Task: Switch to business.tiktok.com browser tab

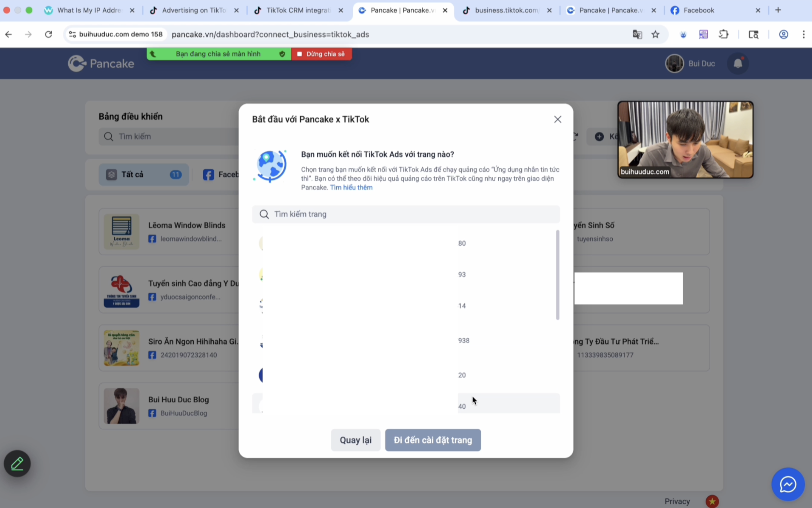Action: coord(506,10)
